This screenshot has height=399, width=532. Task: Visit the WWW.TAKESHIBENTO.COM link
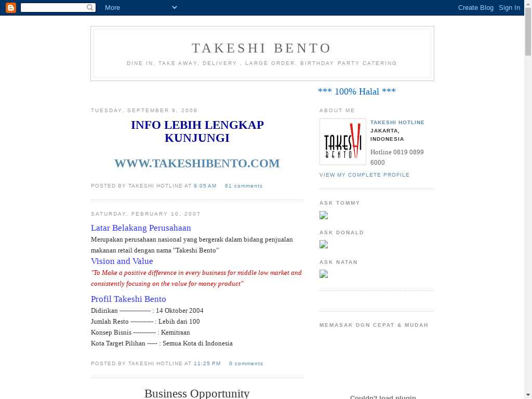pyautogui.click(x=197, y=164)
